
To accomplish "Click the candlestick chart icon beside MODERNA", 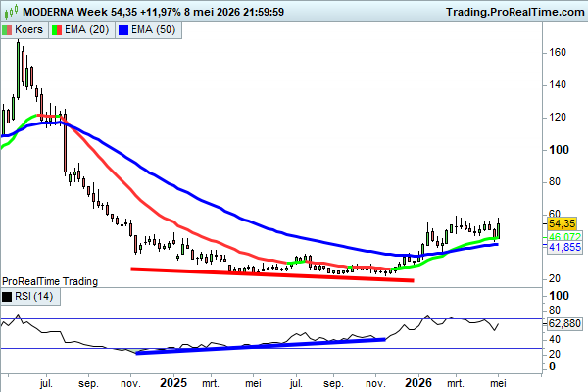I will [x=11, y=12].
